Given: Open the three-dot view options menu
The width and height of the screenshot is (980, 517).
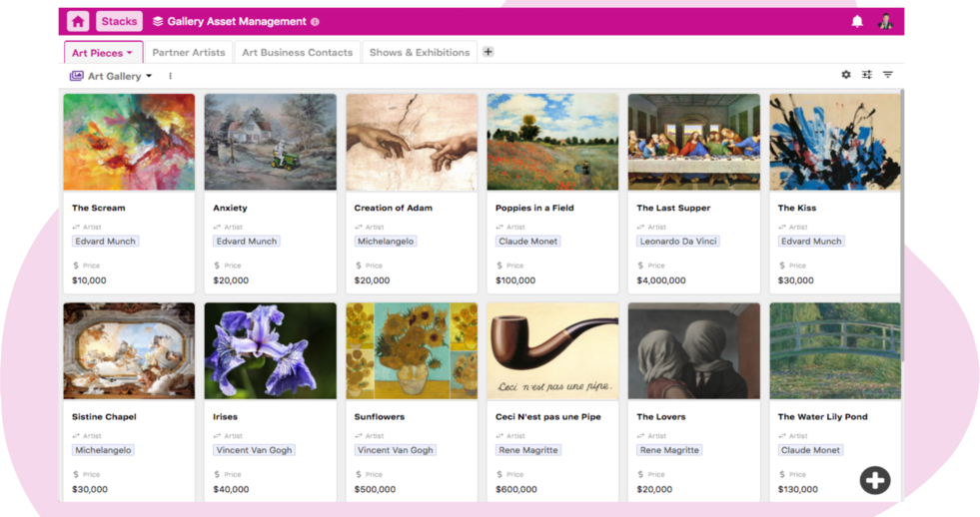Looking at the screenshot, I should (170, 76).
